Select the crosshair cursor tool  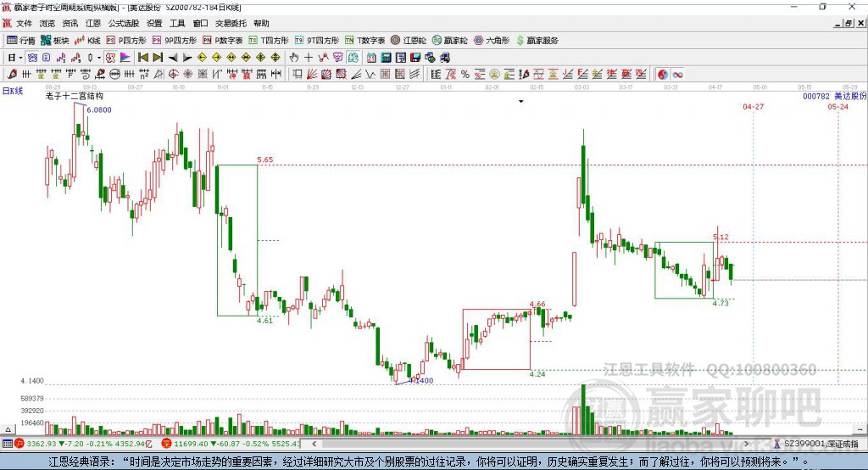coord(309,58)
